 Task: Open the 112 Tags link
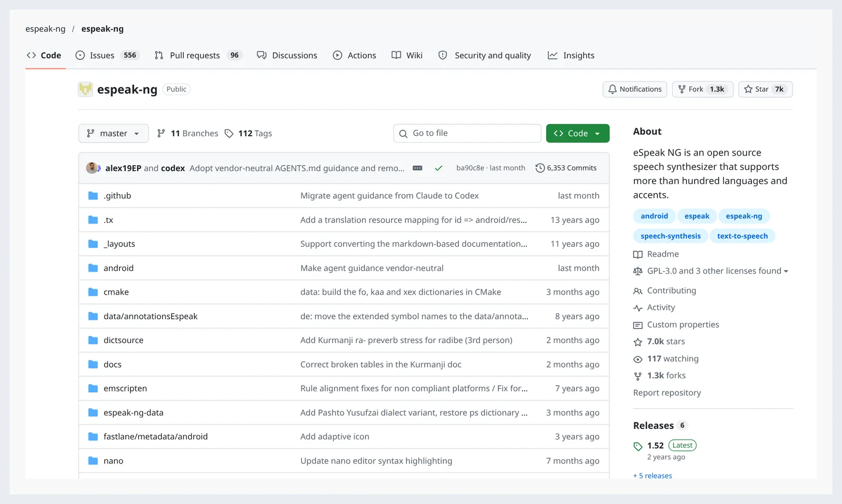[x=248, y=134]
